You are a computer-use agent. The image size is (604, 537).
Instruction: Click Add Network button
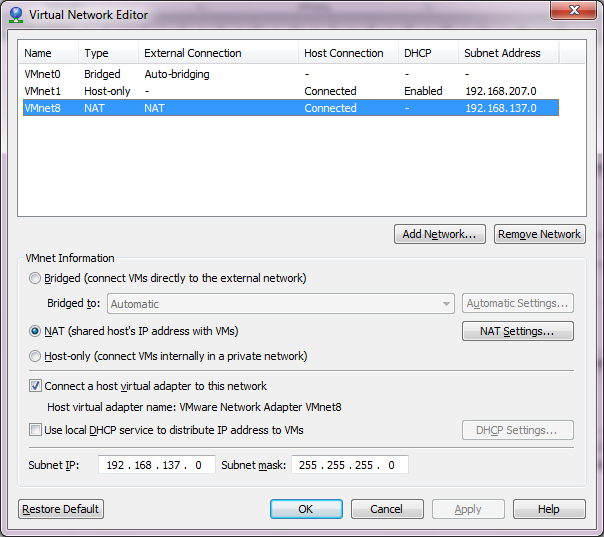(x=440, y=234)
